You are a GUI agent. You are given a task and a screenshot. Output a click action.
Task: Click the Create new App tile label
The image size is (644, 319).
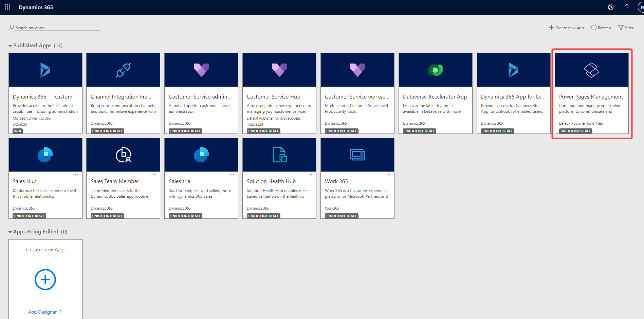tap(45, 250)
